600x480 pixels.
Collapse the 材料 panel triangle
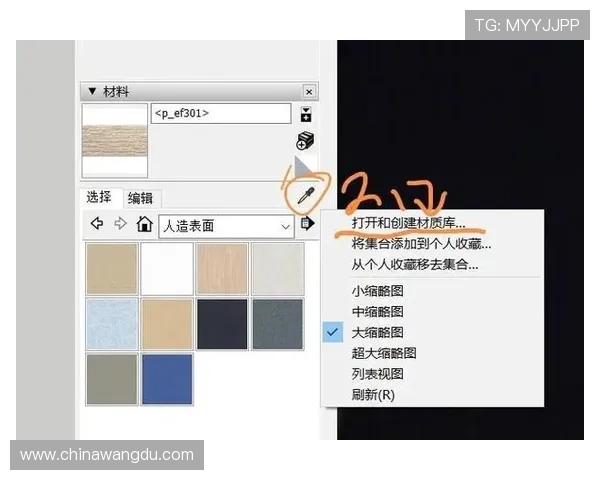coord(92,91)
